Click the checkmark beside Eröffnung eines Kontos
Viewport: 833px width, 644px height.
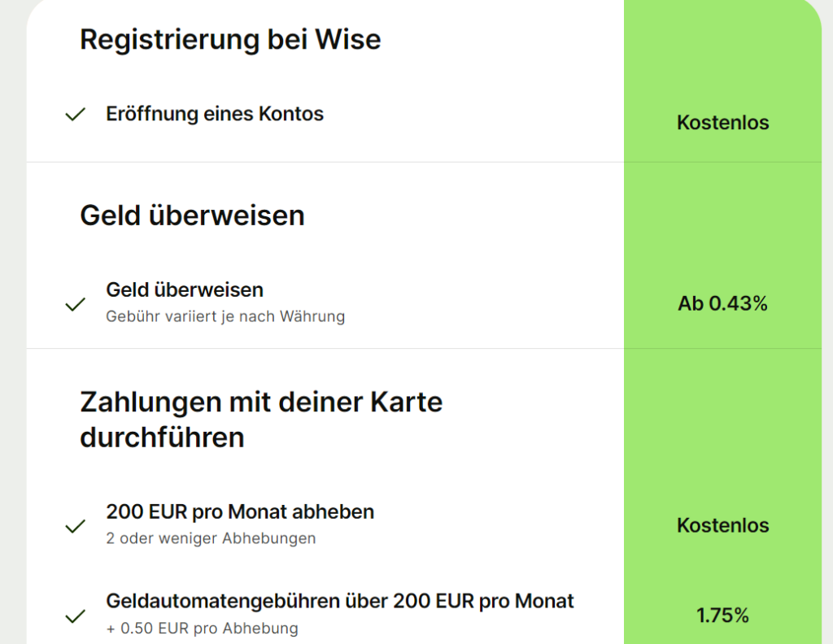[x=76, y=115]
